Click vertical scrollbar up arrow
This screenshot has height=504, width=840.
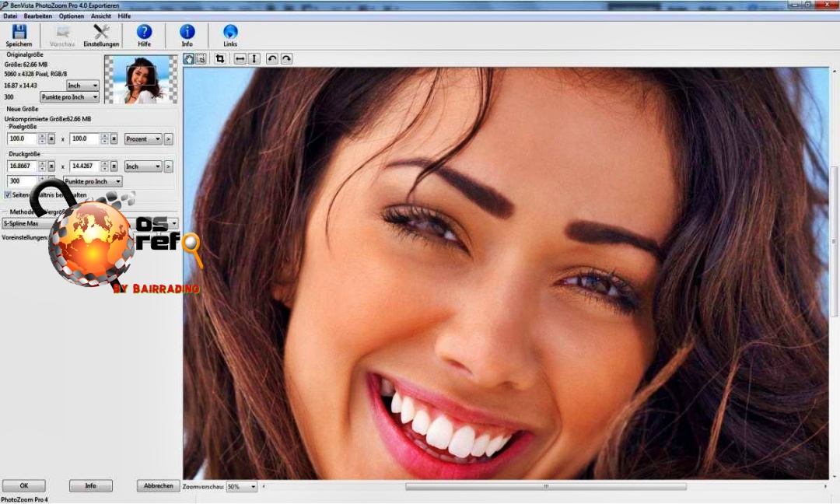pos(835,72)
